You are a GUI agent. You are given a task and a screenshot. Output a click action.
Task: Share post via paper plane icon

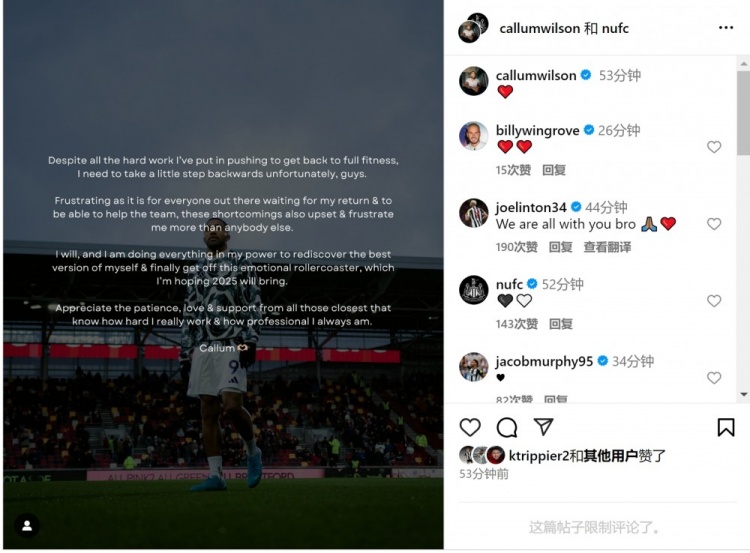point(543,427)
